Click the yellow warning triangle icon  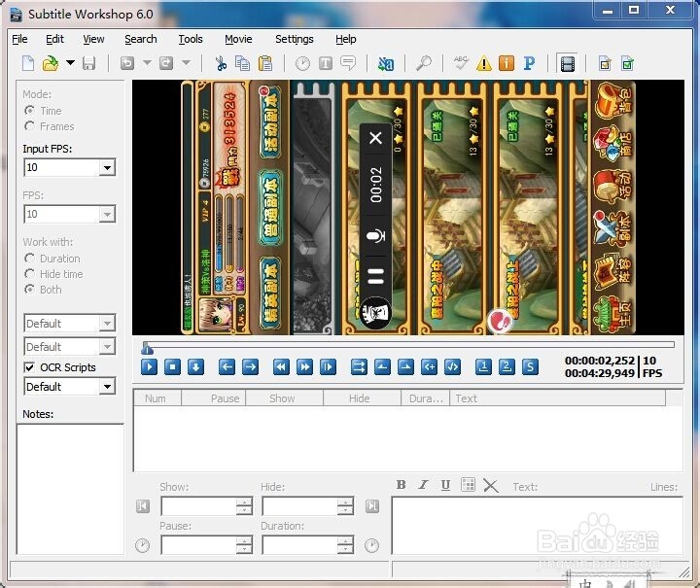484,64
